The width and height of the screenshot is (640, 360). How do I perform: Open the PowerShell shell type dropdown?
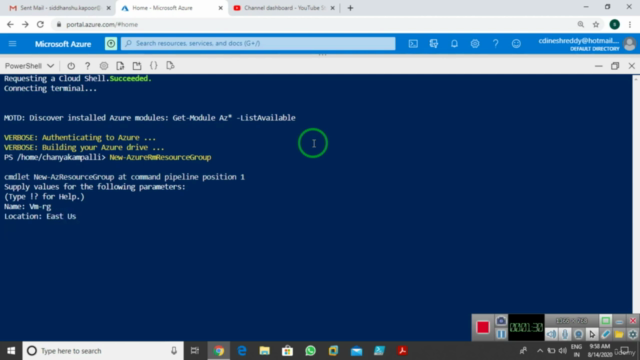coord(29,66)
